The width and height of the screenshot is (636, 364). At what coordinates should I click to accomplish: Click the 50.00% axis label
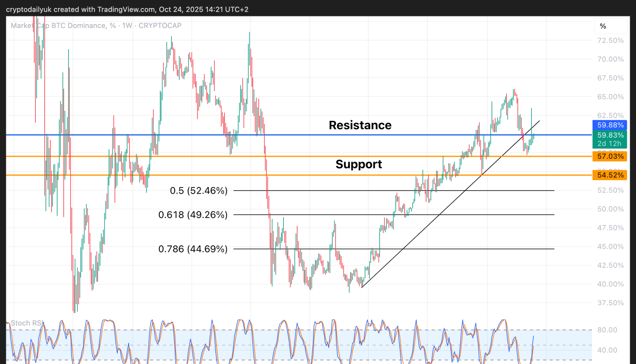tap(610, 209)
